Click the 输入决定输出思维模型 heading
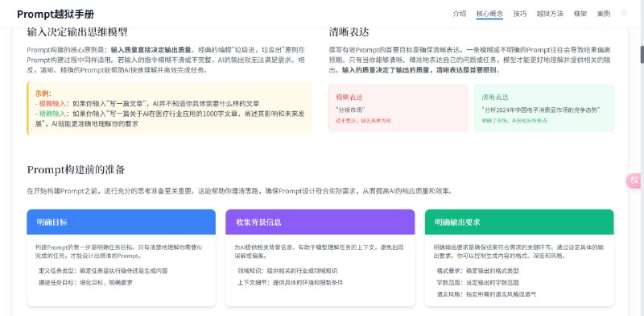This screenshot has width=644, height=316. tap(77, 31)
